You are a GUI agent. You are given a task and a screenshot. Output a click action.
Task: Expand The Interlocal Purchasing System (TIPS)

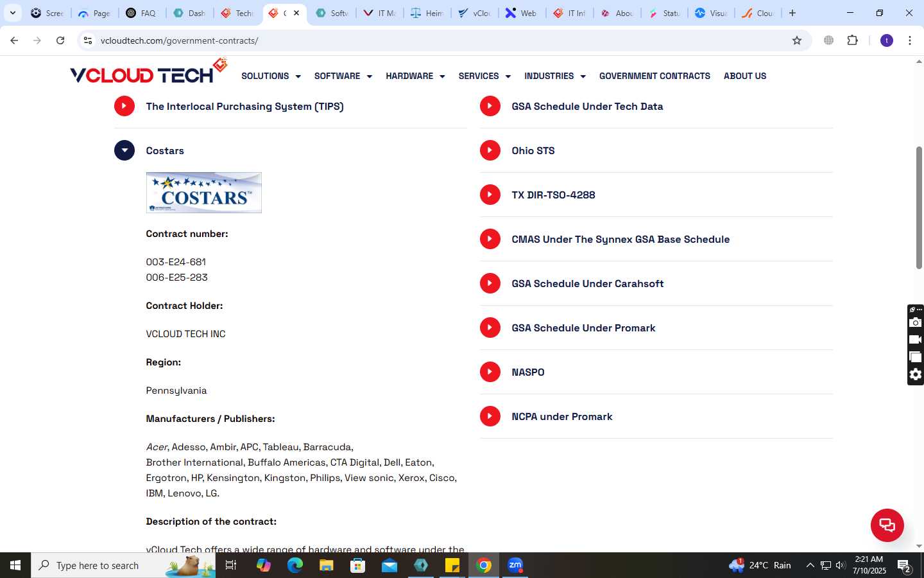(x=124, y=106)
